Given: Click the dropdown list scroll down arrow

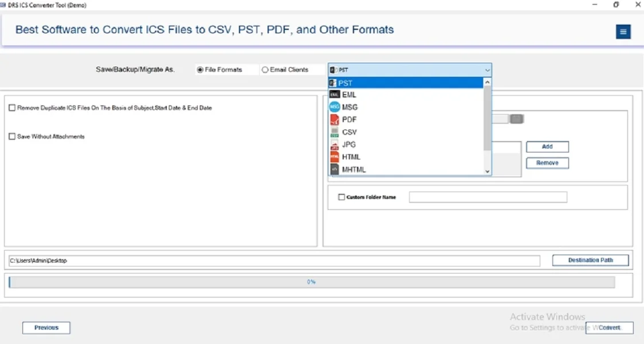Looking at the screenshot, I should tap(487, 171).
